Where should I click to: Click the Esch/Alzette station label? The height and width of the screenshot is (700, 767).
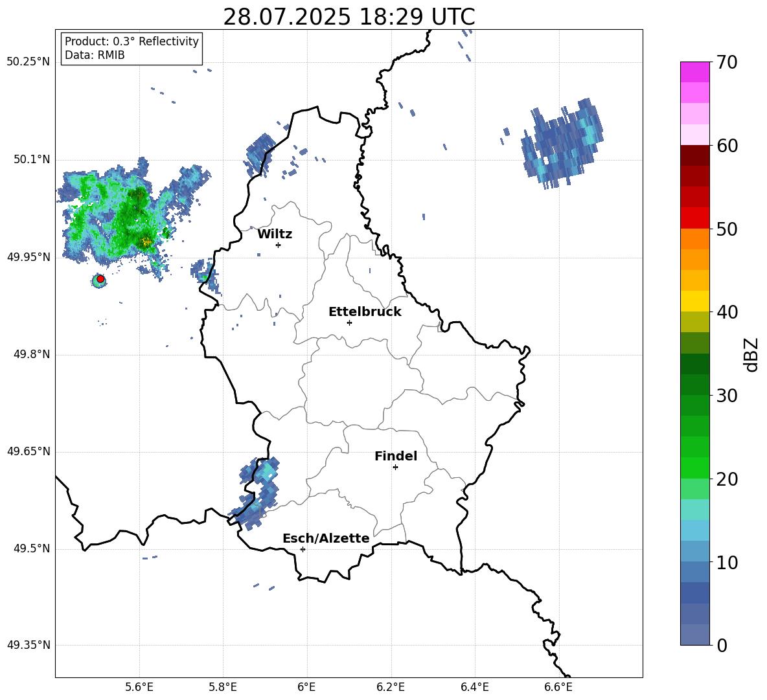point(326,538)
